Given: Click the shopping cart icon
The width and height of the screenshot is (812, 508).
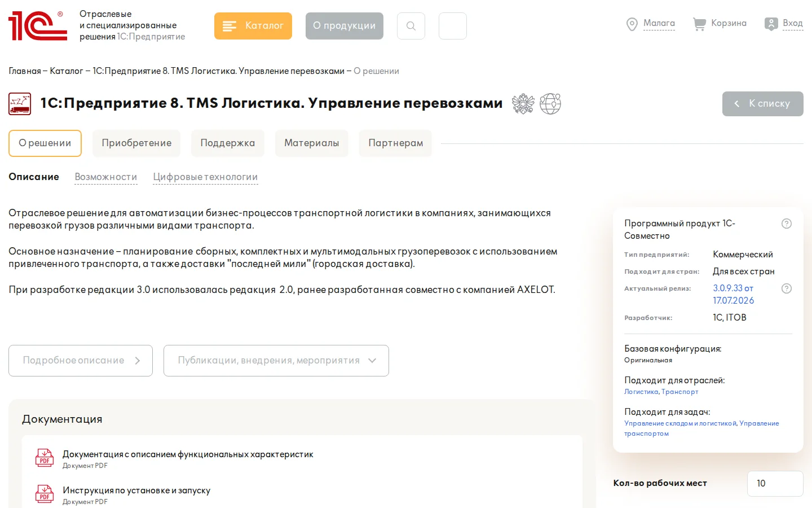Looking at the screenshot, I should [699, 24].
